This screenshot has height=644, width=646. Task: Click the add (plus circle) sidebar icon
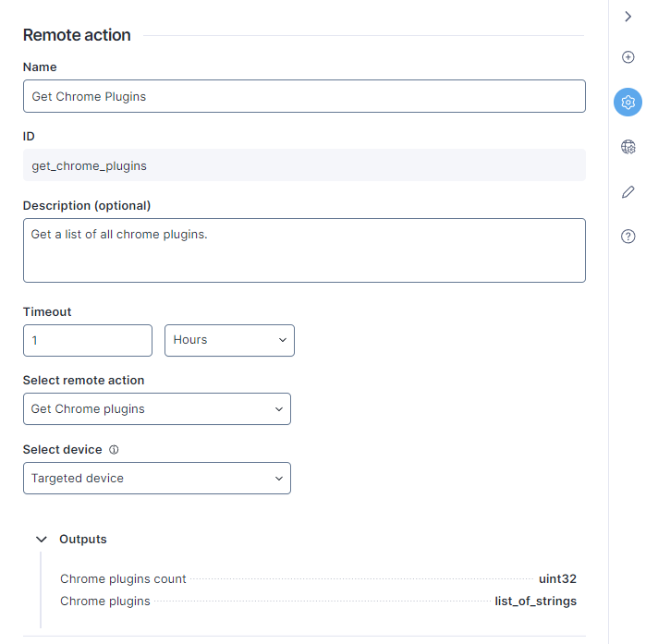point(628,57)
